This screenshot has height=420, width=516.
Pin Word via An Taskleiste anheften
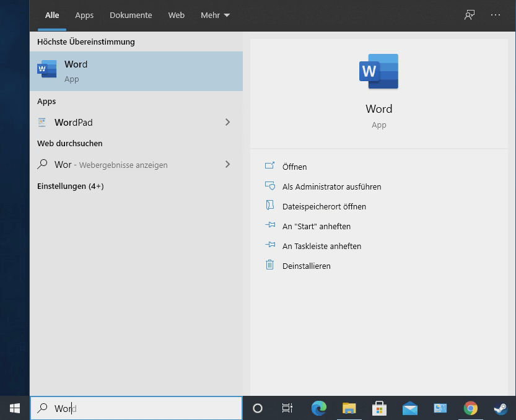click(x=321, y=246)
